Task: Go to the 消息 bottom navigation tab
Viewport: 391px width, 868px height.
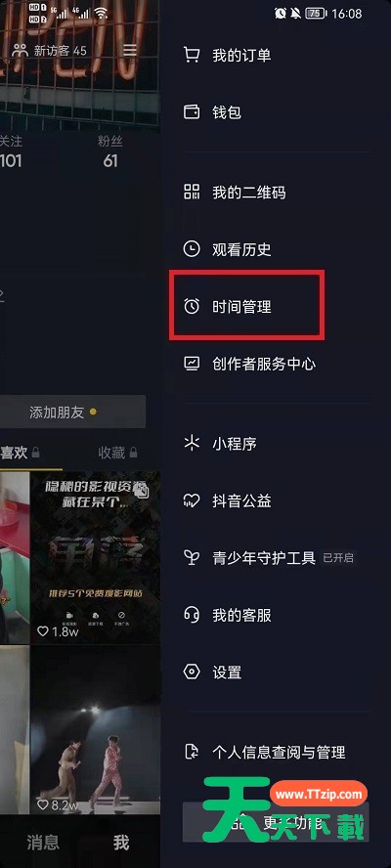Action: (x=43, y=843)
